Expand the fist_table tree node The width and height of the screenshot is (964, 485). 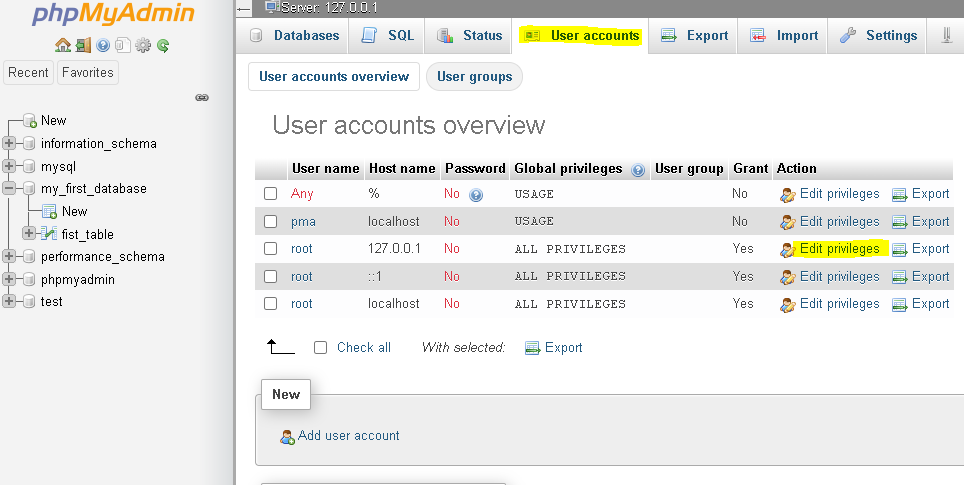click(x=28, y=234)
